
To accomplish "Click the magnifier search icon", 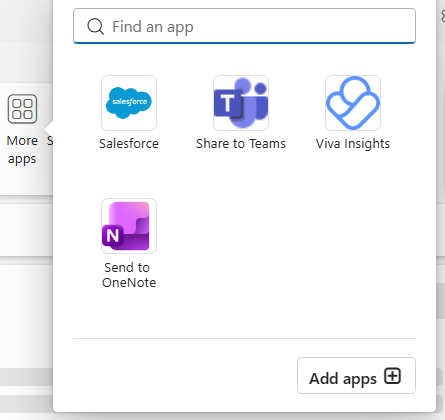I will [x=96, y=26].
